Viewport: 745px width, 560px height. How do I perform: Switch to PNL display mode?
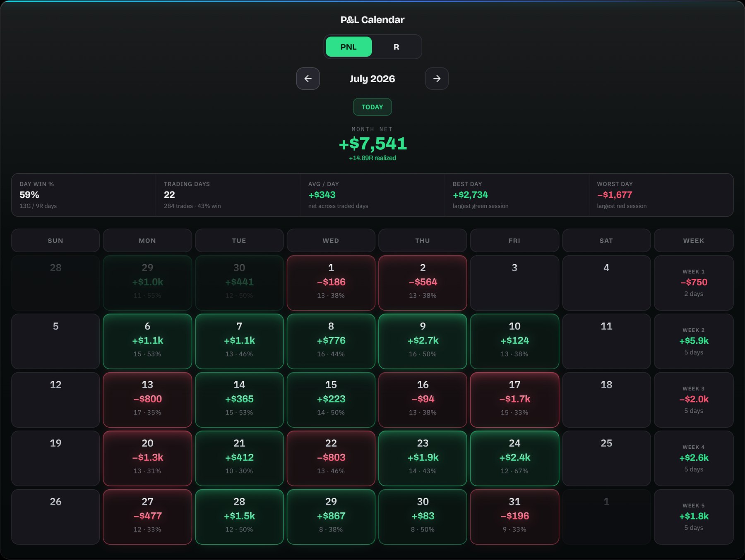pos(348,47)
